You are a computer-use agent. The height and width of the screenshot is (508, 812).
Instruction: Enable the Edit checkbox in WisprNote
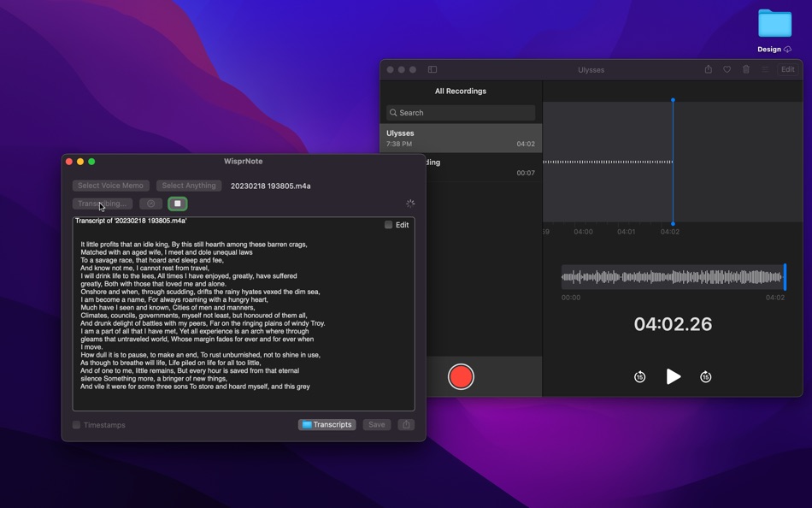click(x=386, y=224)
